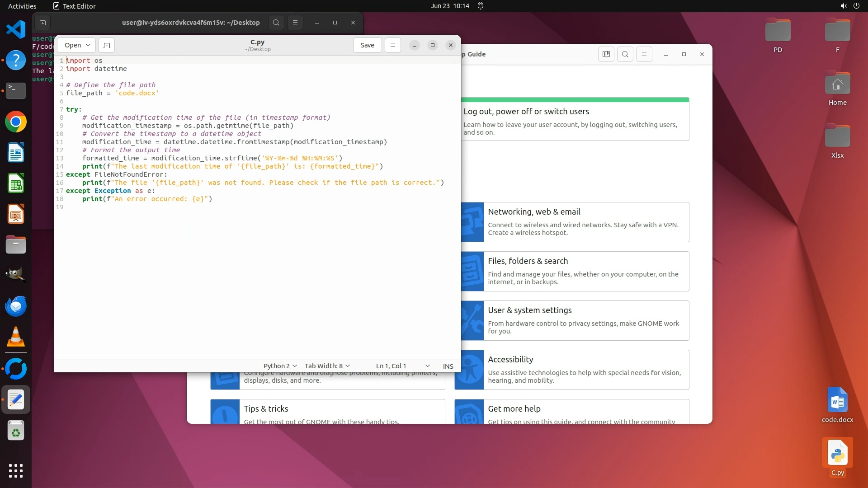Screen dimensions: 868x488
Task: Open the Text Editor hamburger menu
Action: (x=392, y=45)
